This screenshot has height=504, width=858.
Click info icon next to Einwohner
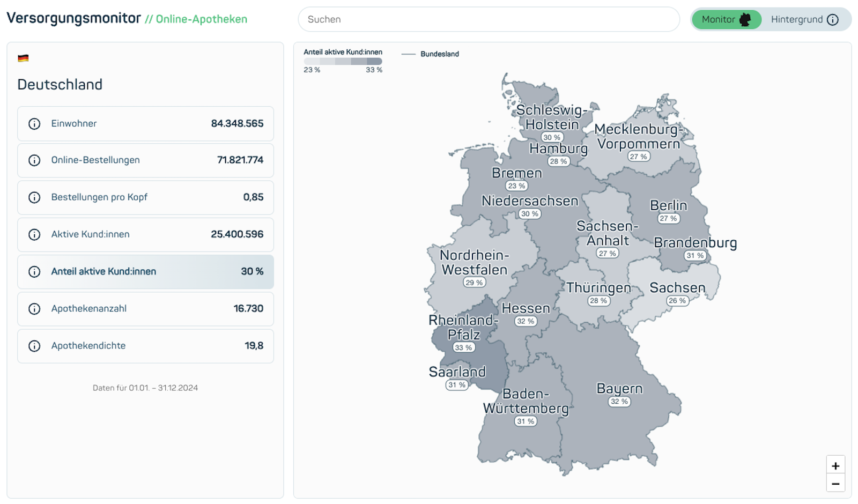(x=34, y=124)
